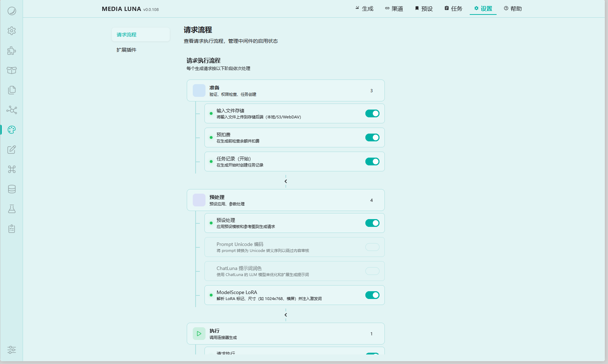Disable the 输入文件存储 toggle

click(372, 113)
